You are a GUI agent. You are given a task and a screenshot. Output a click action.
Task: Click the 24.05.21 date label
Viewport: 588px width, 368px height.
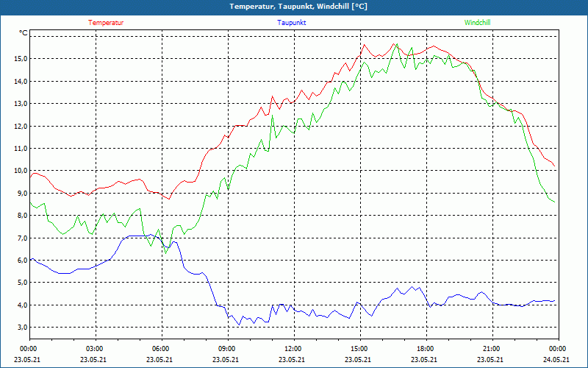pos(556,359)
